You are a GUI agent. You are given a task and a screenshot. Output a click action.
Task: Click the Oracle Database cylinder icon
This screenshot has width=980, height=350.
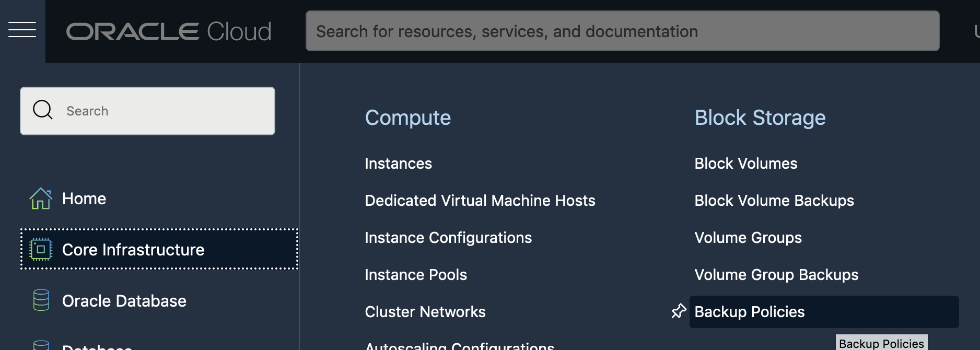[x=41, y=300]
